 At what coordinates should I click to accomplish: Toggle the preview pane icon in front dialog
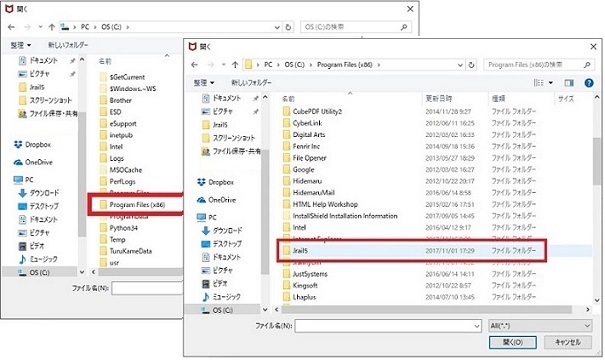click(569, 83)
